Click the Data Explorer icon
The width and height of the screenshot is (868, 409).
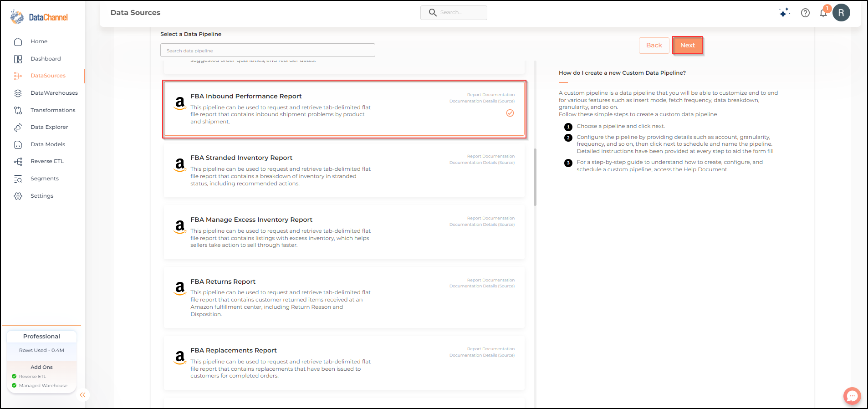18,128
